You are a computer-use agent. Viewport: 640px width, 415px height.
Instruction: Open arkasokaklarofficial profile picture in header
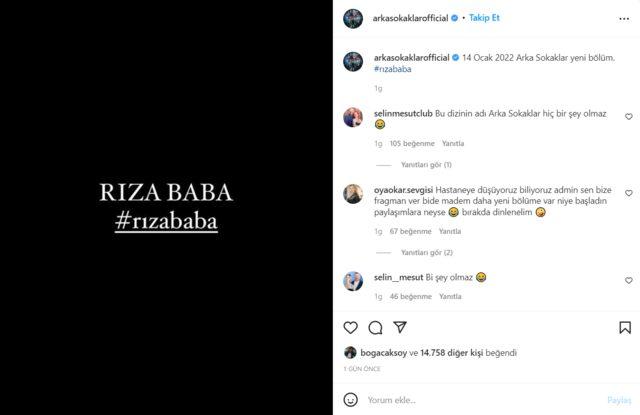353,18
